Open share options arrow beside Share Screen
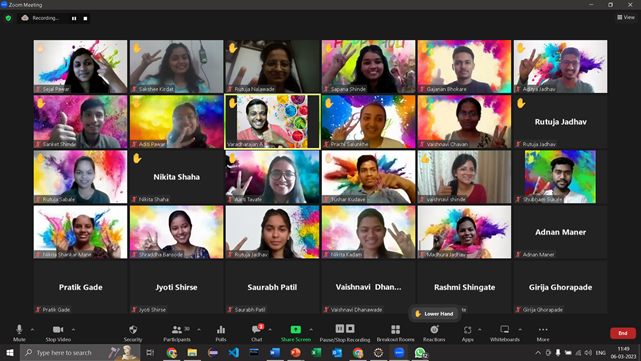The image size is (641, 361). 311,330
